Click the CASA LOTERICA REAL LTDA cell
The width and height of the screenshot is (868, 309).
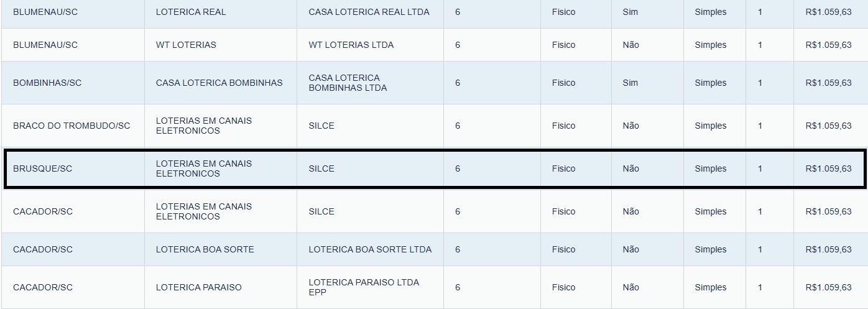pyautogui.click(x=369, y=12)
